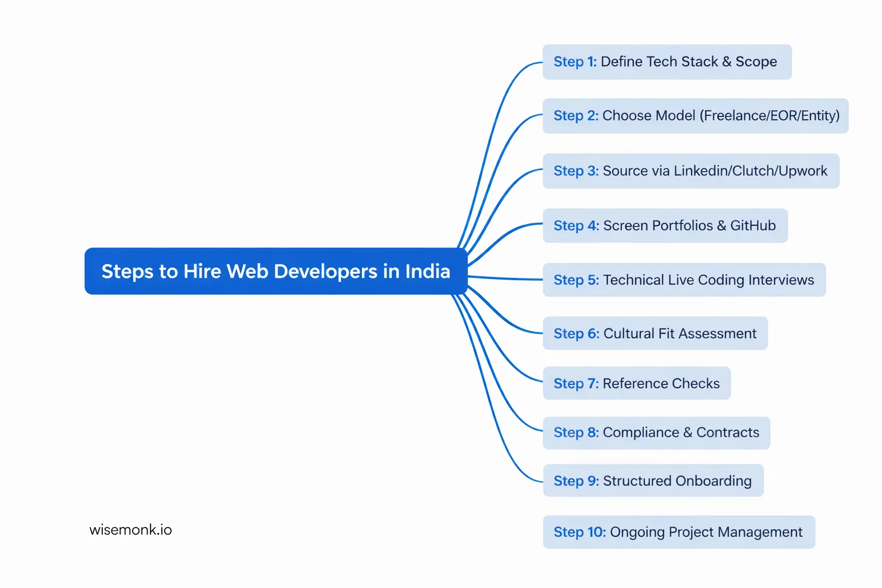882x588 pixels.
Task: Click 'Step 1: Define Tech Stack & Scope'
Action: tap(667, 62)
